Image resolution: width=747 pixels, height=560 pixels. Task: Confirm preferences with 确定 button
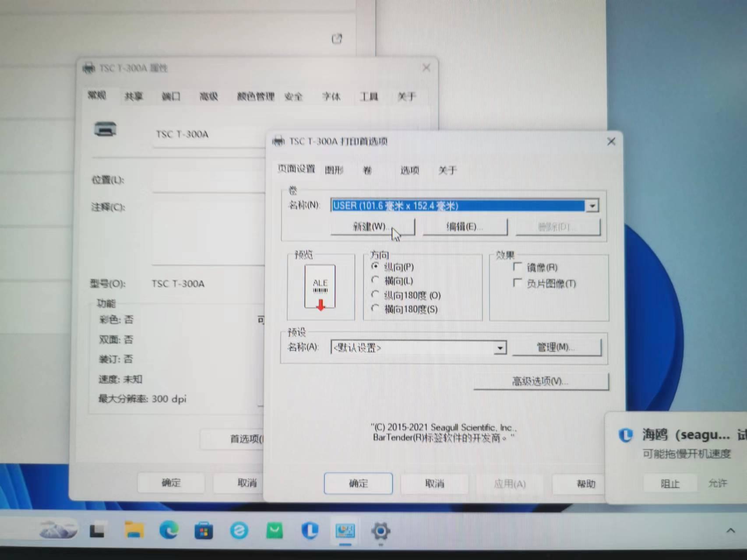(358, 483)
